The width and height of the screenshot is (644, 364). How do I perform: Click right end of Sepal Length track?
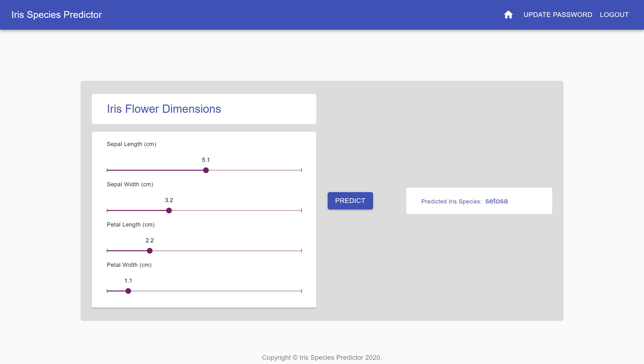pyautogui.click(x=301, y=170)
